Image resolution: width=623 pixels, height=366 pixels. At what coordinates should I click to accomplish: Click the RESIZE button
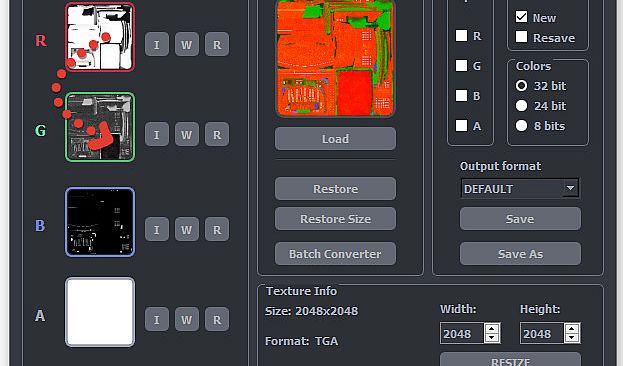510,360
